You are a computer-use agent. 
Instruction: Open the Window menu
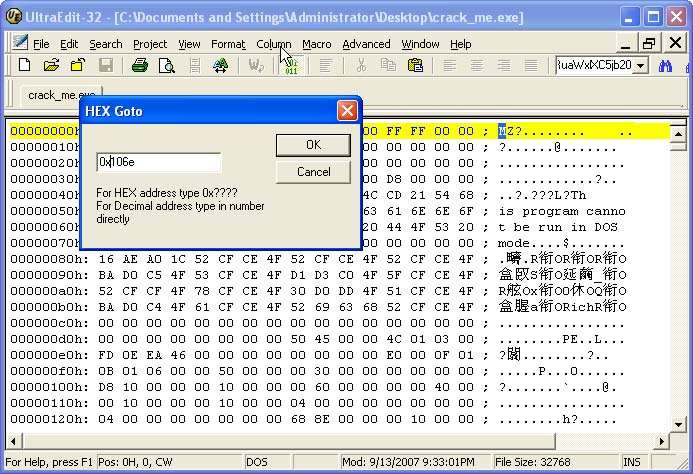(420, 44)
